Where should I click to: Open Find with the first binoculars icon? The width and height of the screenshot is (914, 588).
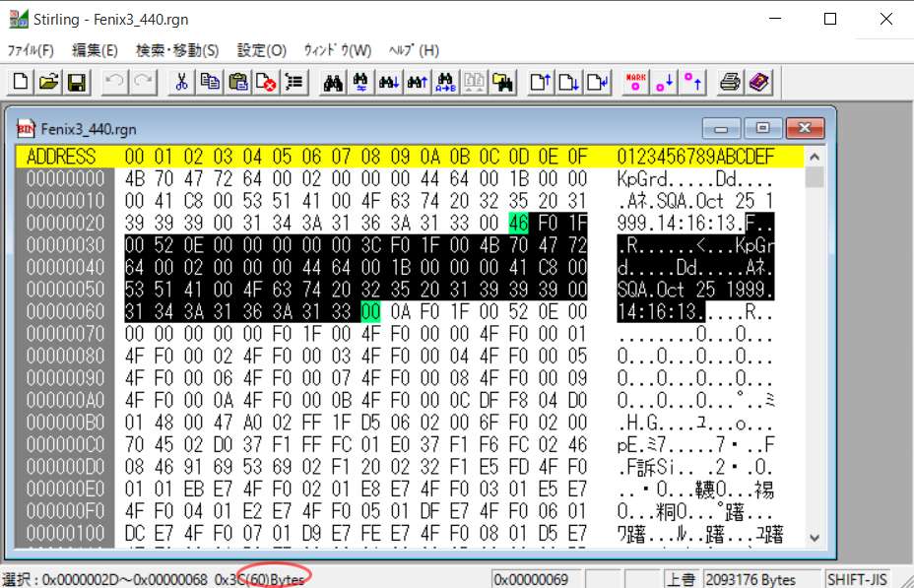333,83
